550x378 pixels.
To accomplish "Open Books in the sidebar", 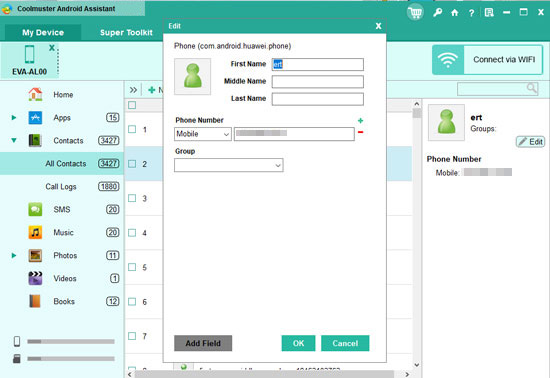I will [64, 302].
